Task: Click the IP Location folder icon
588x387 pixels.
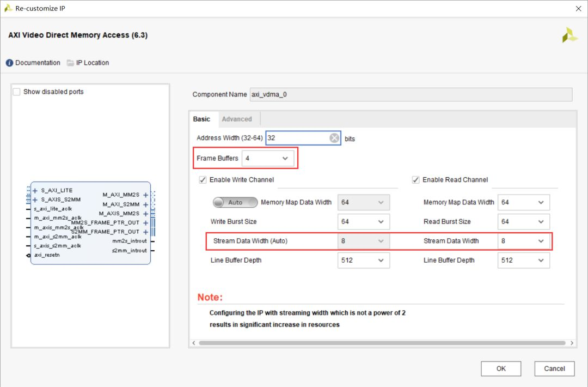Action: (x=70, y=63)
